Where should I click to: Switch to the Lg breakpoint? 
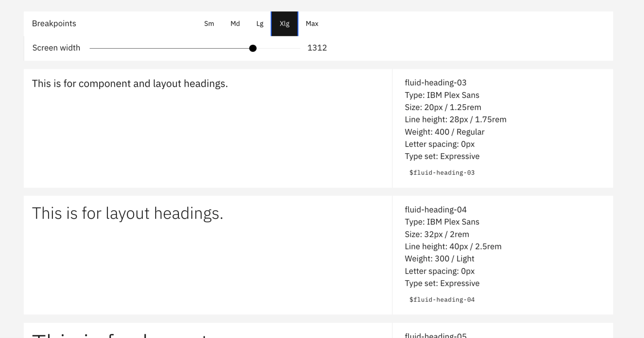pyautogui.click(x=260, y=23)
